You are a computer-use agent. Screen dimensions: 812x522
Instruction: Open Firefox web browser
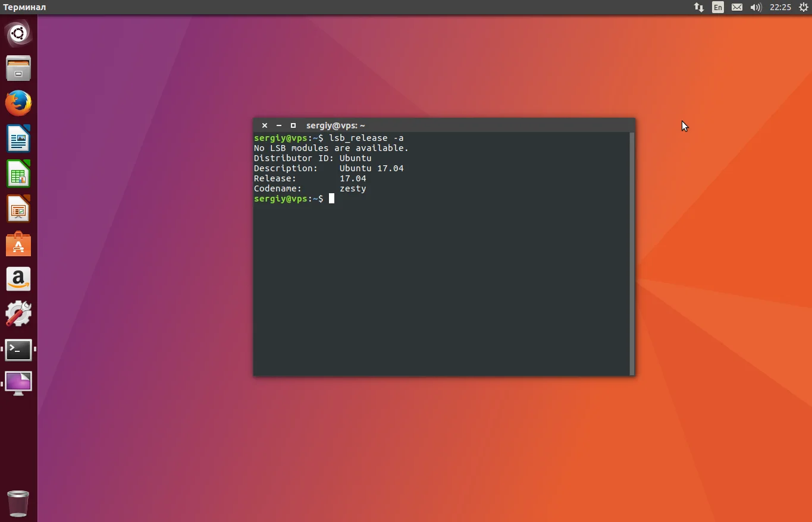click(18, 103)
